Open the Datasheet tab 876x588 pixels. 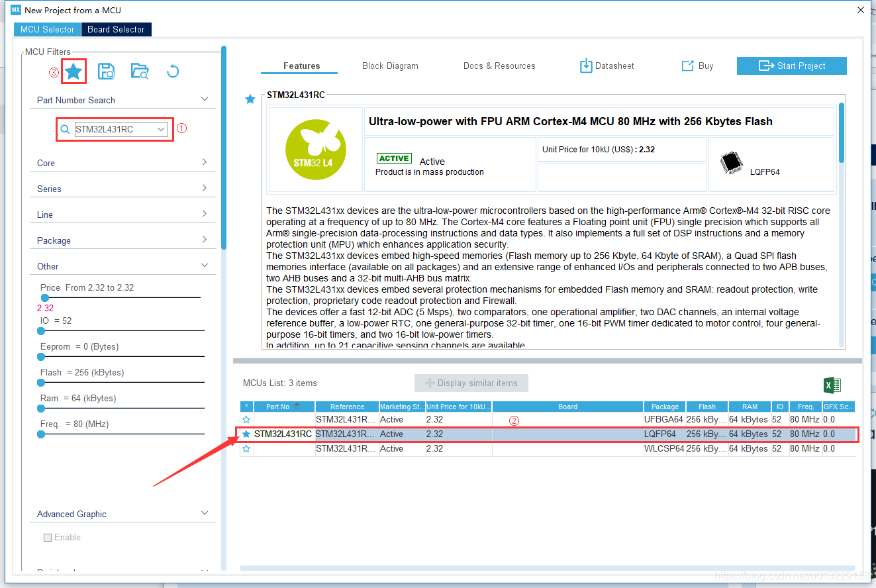coord(607,66)
